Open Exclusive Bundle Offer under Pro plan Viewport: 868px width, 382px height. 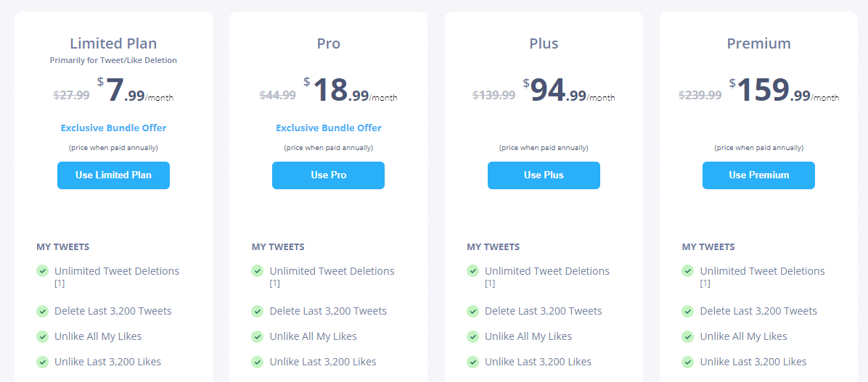point(328,128)
